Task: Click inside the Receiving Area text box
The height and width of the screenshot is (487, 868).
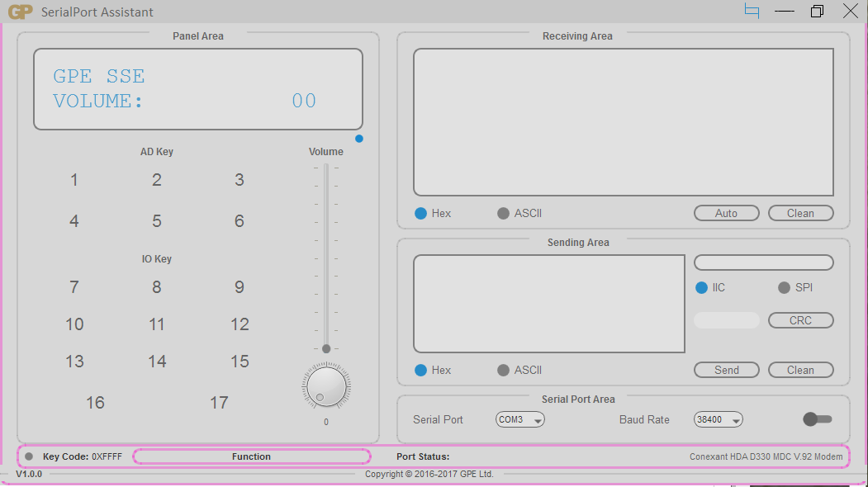Action: coord(624,122)
